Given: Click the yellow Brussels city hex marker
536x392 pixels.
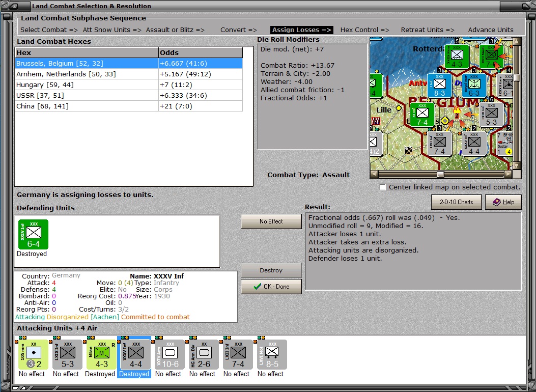Looking at the screenshot, I should pos(445,121).
